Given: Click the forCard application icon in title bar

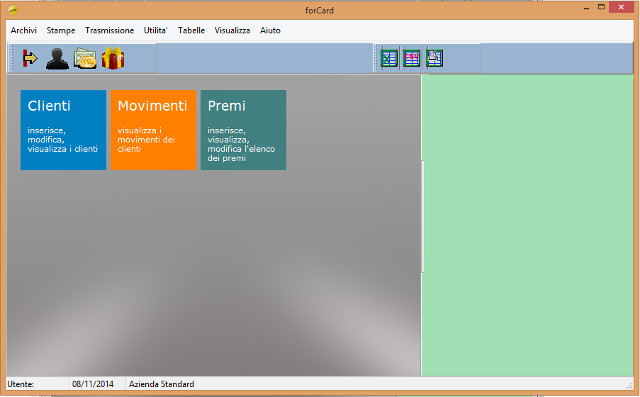Looking at the screenshot, I should [13, 9].
